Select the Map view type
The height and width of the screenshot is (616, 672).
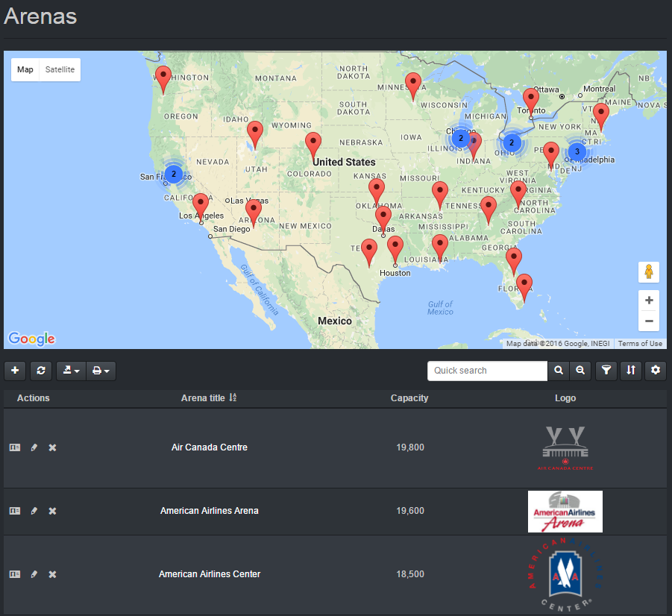[x=25, y=69]
